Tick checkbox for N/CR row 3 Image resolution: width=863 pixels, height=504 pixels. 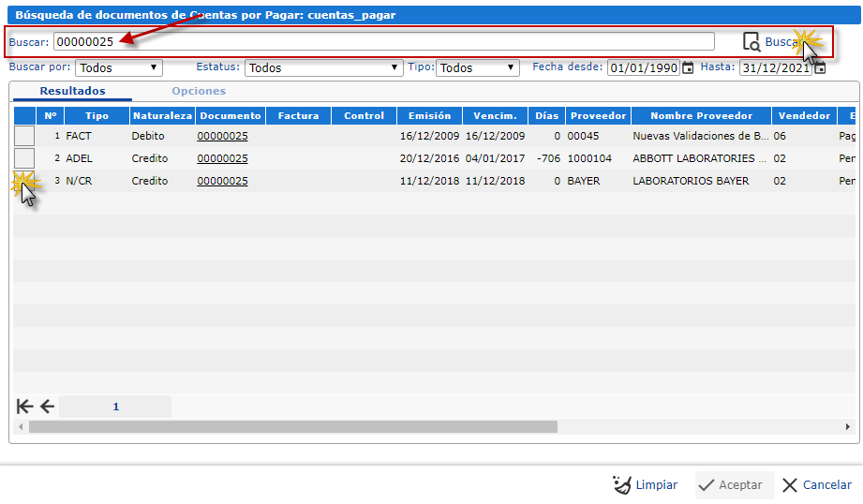click(x=24, y=181)
